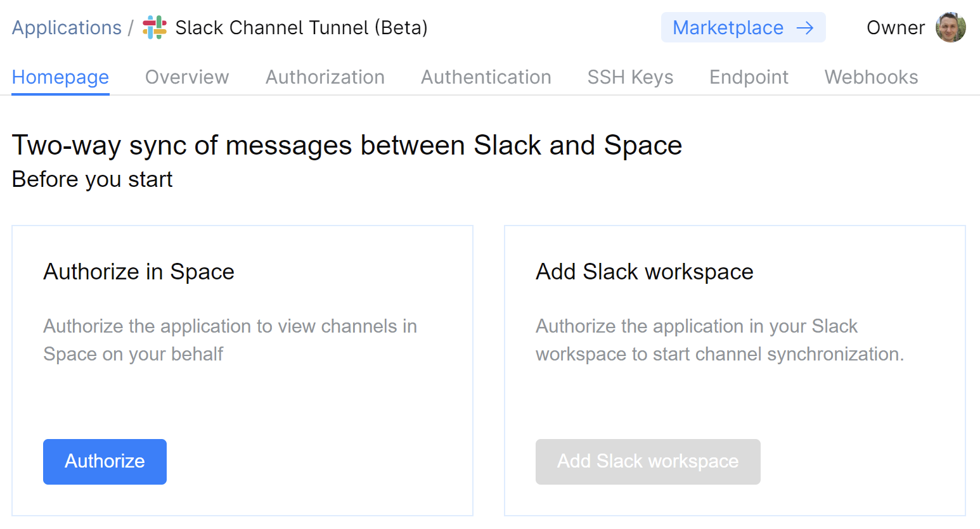This screenshot has width=980, height=529.
Task: Navigate back to Applications
Action: pos(67,27)
